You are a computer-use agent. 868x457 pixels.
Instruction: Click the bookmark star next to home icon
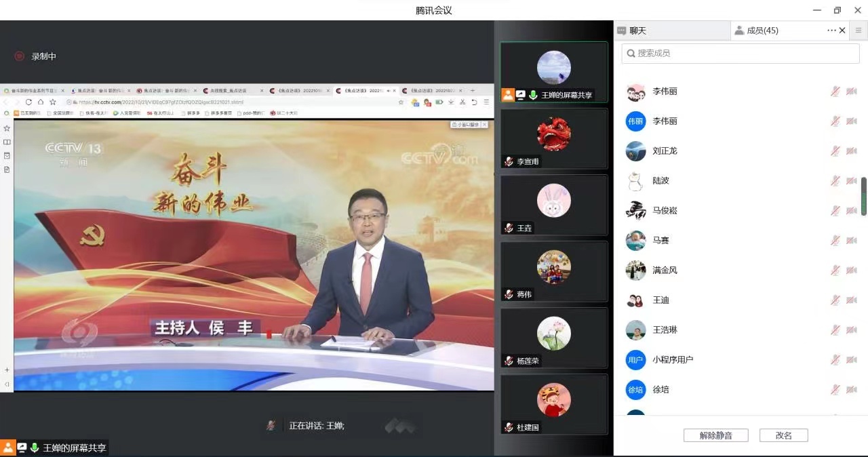(53, 102)
